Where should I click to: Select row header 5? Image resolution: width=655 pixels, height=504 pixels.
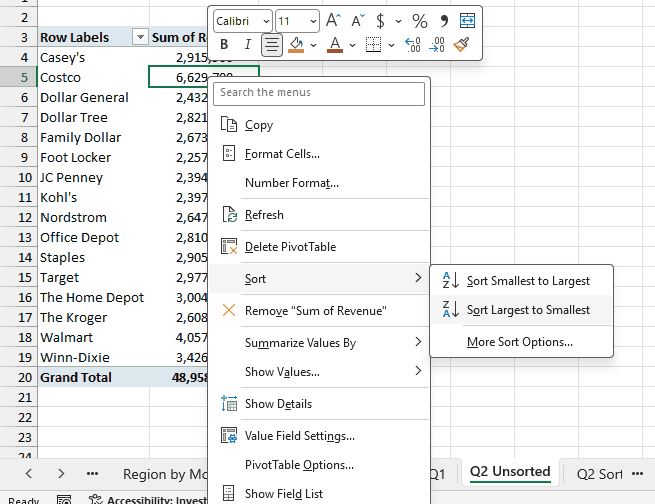point(18,77)
